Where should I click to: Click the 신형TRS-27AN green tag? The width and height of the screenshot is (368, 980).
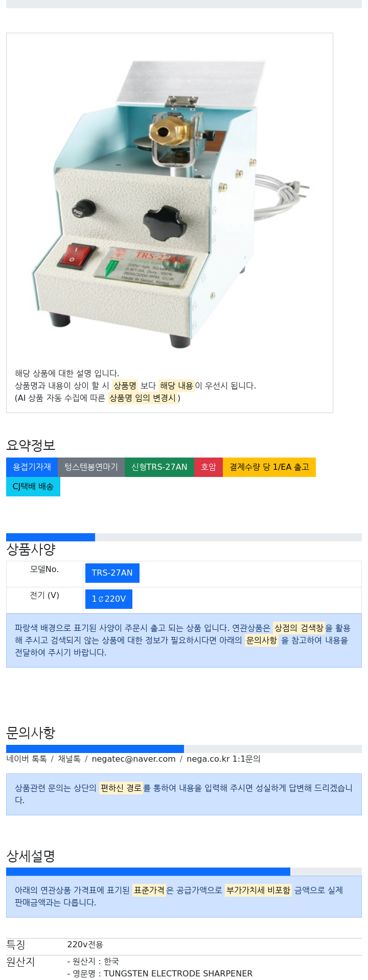coord(159,467)
